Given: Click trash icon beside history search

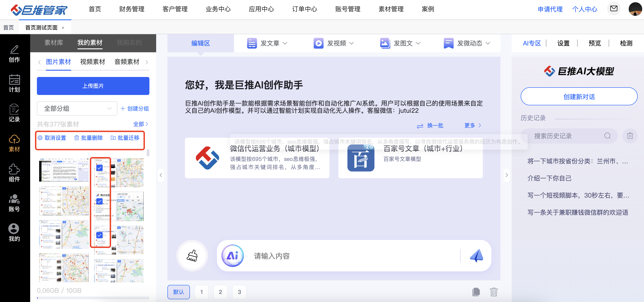Looking at the screenshot, I should click(630, 136).
